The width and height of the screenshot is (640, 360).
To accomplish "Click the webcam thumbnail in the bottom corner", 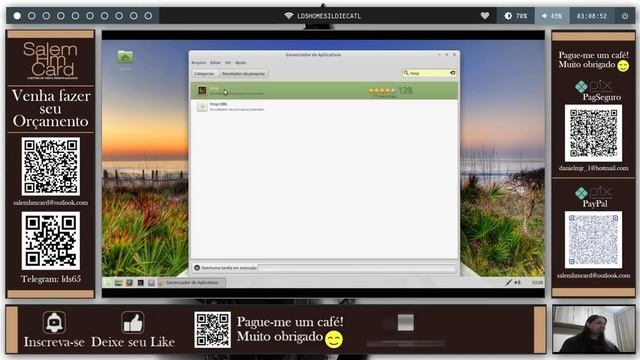I will tap(593, 329).
